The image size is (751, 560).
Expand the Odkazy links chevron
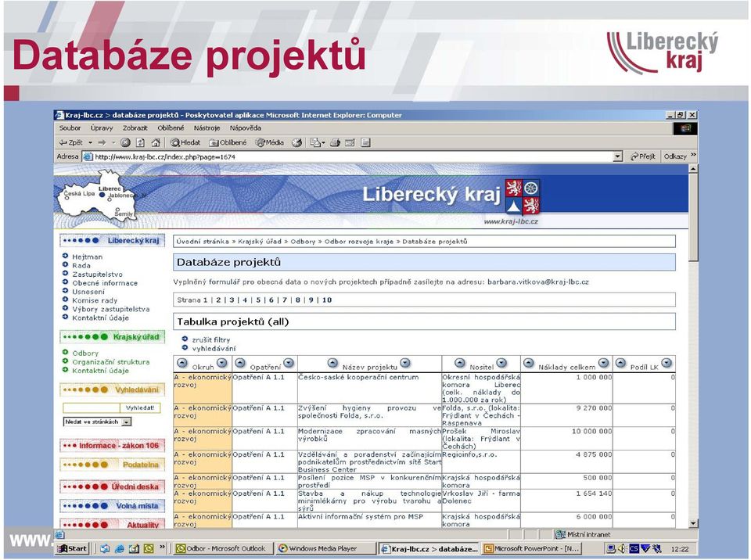693,155
